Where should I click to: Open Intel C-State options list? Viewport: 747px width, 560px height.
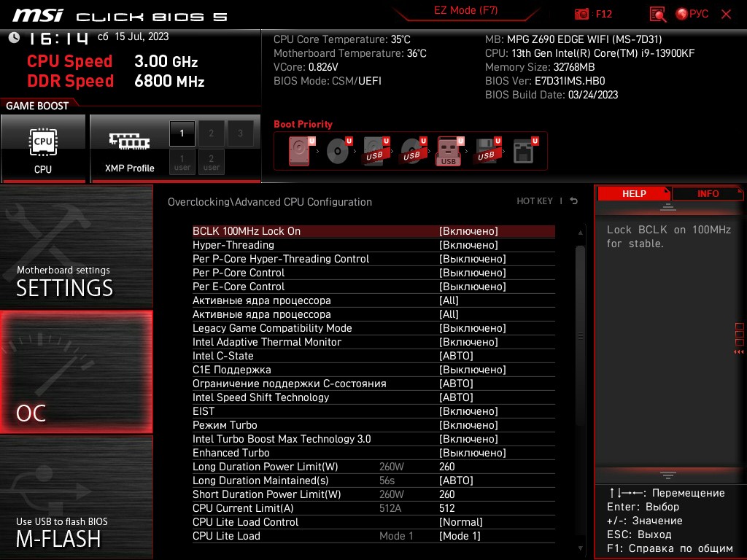[x=373, y=356]
